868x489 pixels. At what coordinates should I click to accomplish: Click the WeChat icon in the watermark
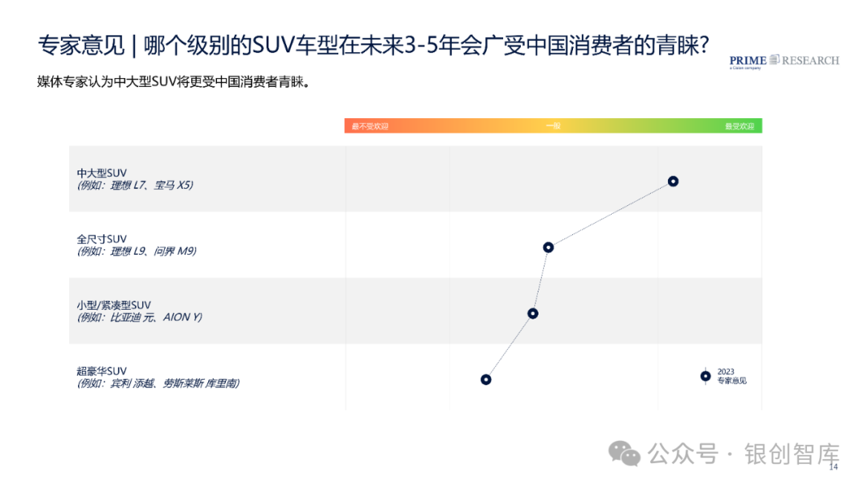click(x=624, y=454)
